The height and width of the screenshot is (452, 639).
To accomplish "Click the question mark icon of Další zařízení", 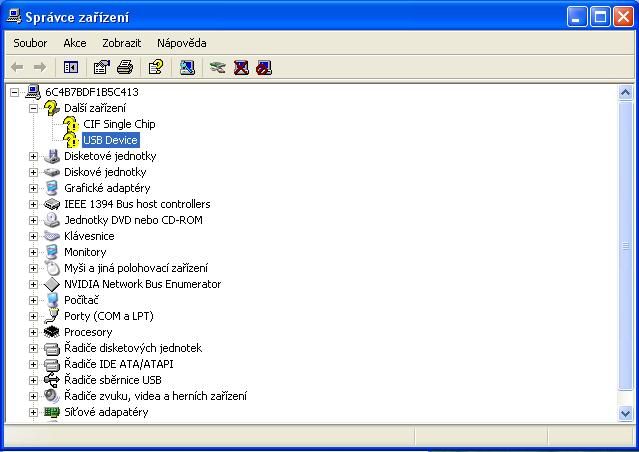I will pos(52,108).
